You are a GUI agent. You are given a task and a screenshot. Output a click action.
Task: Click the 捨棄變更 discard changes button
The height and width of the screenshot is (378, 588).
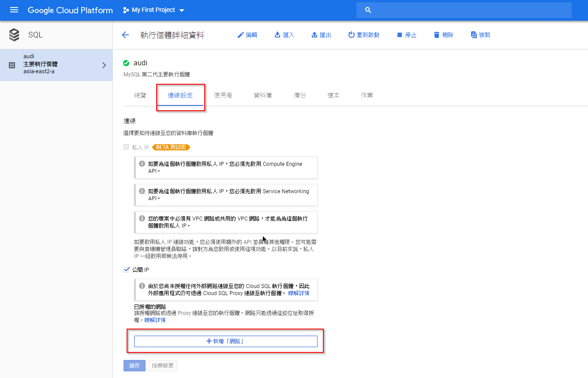[x=163, y=366]
